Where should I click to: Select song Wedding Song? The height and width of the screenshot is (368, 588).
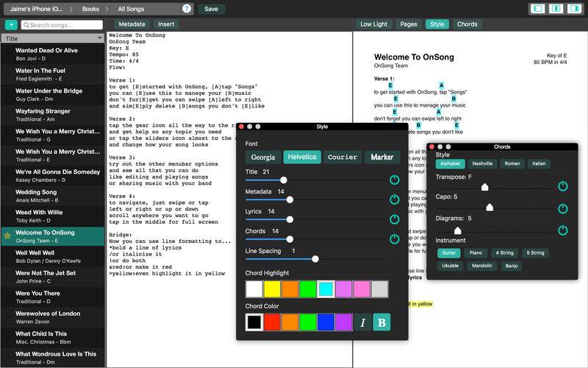coord(53,196)
